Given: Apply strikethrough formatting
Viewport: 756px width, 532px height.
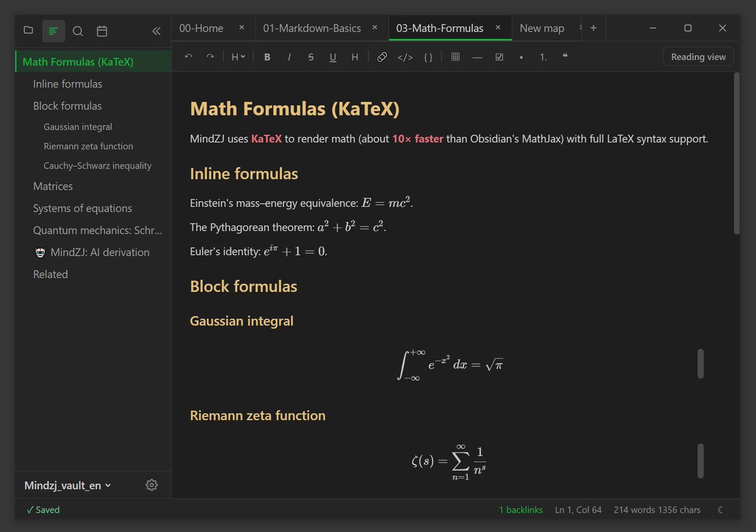Looking at the screenshot, I should [311, 57].
